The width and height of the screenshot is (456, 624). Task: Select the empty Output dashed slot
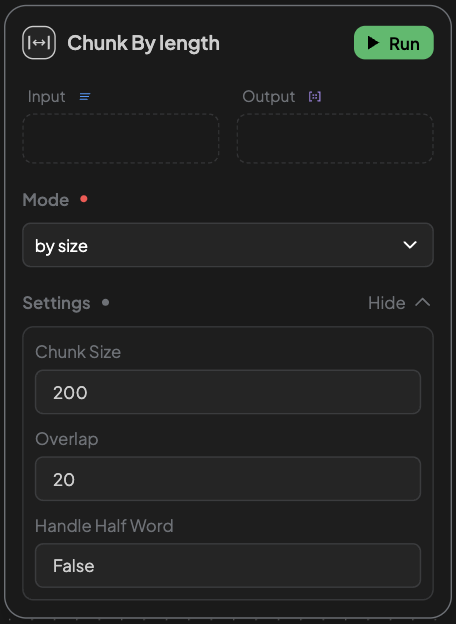[x=335, y=138]
